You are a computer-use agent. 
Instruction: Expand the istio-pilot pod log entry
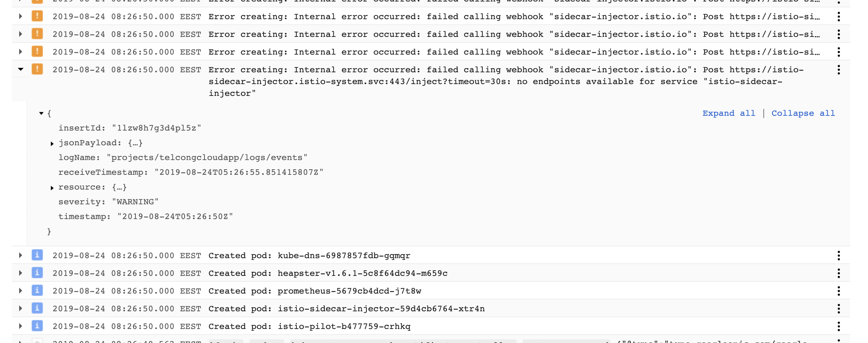click(x=20, y=326)
